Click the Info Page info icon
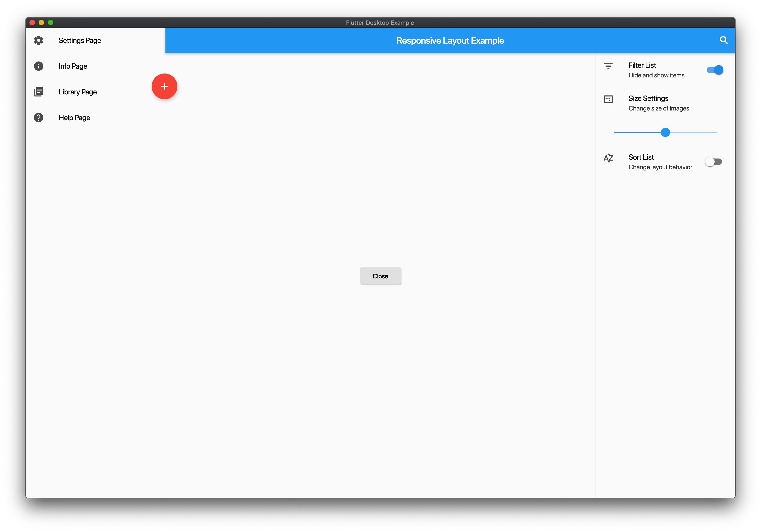 [39, 66]
